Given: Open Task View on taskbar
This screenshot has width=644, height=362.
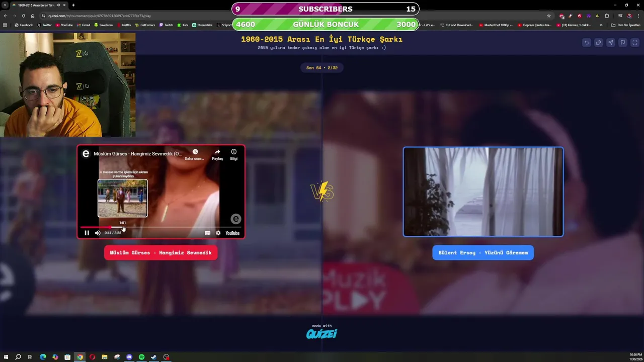Looking at the screenshot, I should coord(30,357).
